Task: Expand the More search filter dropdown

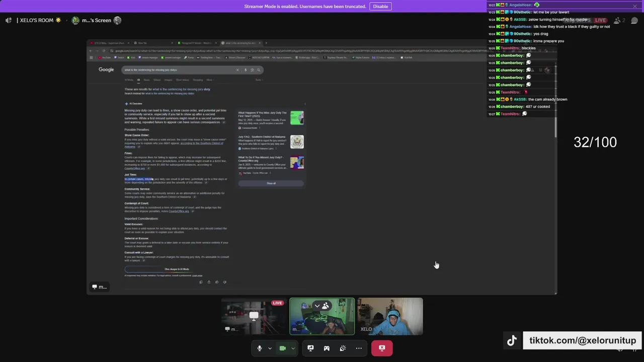Action: (209, 79)
